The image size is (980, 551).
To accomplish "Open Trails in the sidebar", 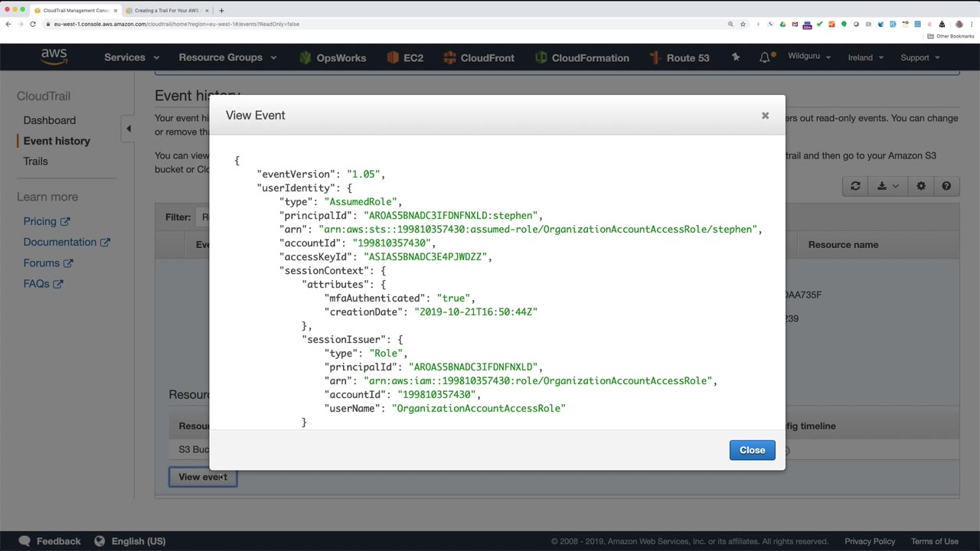I will click(x=35, y=161).
